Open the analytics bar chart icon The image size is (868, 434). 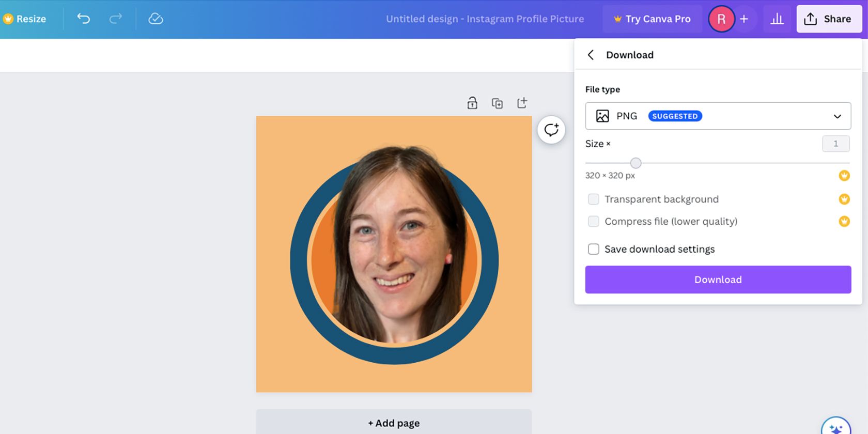point(777,19)
